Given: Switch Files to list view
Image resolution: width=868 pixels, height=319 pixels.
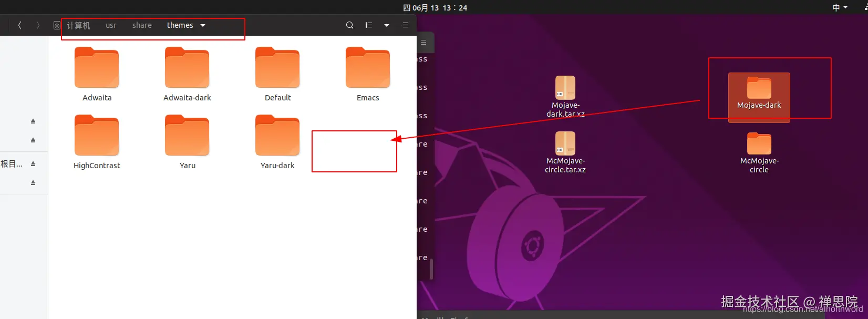Looking at the screenshot, I should pyautogui.click(x=369, y=25).
